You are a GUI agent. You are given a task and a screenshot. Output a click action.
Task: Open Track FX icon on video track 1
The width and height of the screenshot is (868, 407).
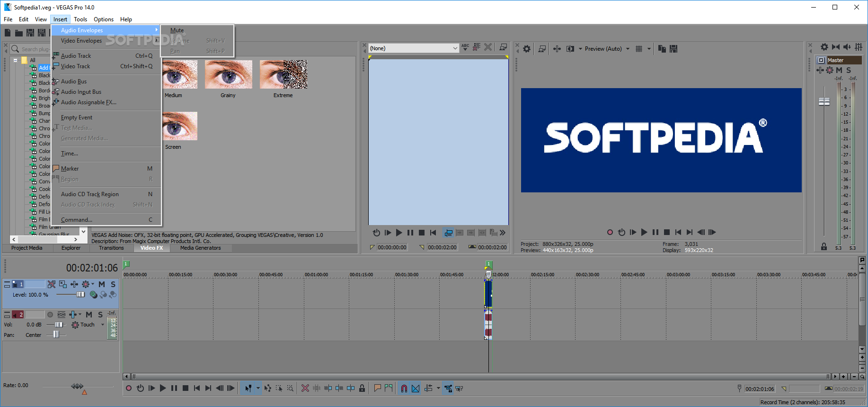(x=74, y=284)
